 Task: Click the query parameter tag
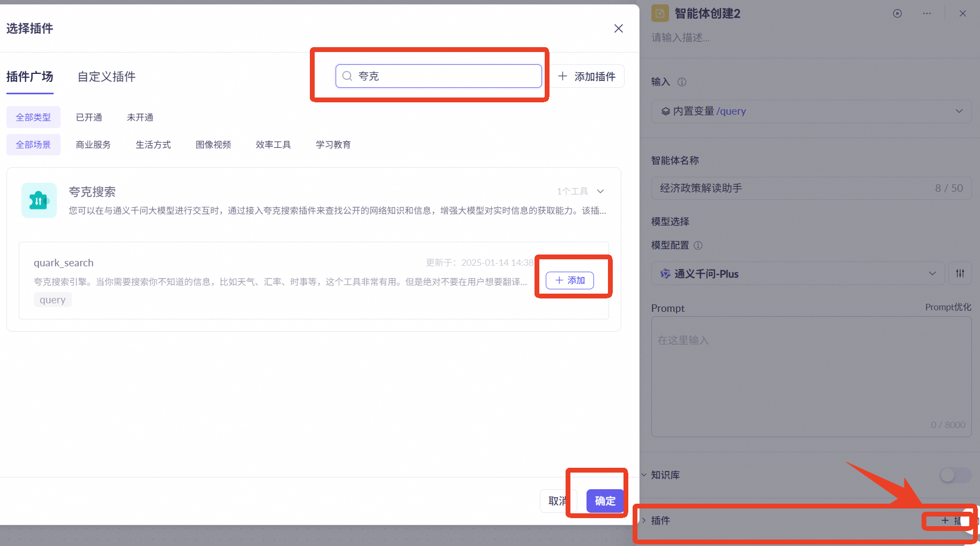[53, 300]
